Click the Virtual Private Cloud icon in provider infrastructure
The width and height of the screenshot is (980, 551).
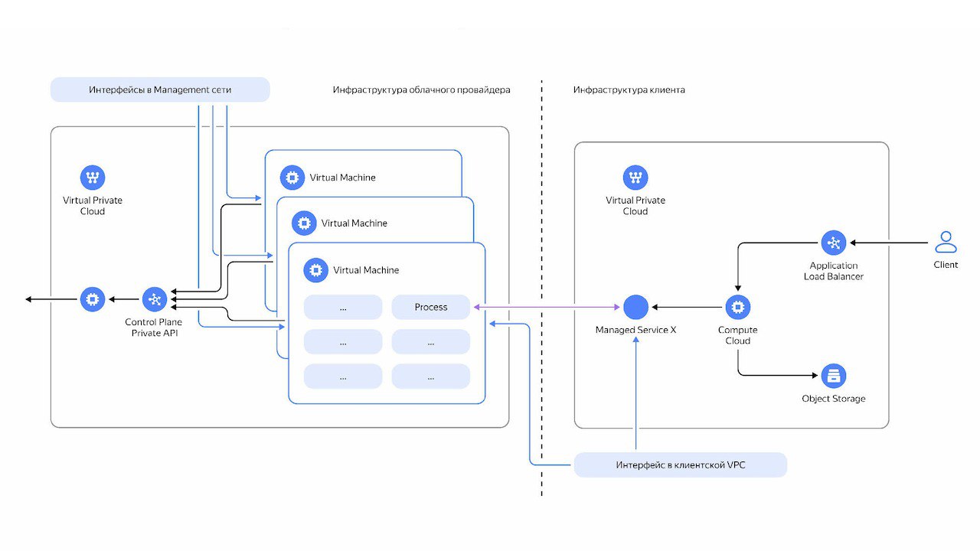[93, 178]
